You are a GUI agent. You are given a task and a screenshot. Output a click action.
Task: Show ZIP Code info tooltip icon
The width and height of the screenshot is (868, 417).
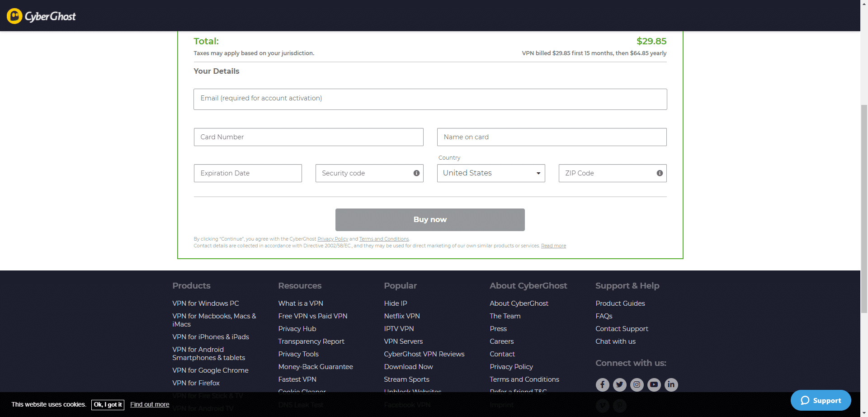[660, 173]
